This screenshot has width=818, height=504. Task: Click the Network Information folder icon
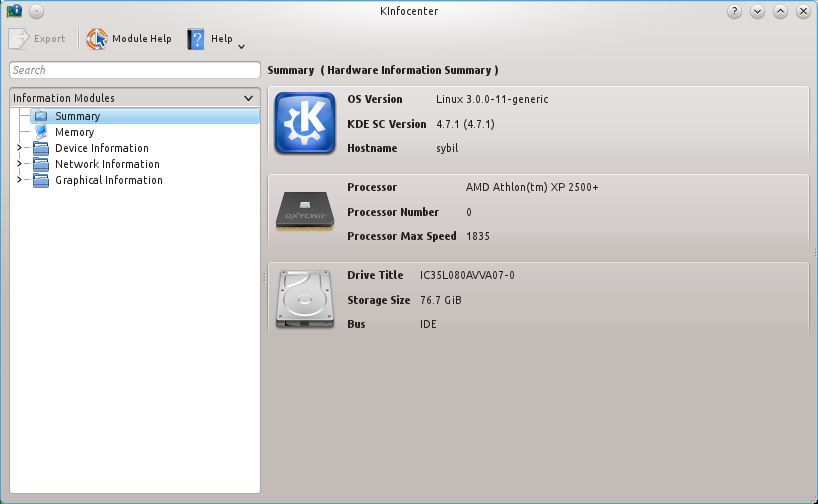41,164
